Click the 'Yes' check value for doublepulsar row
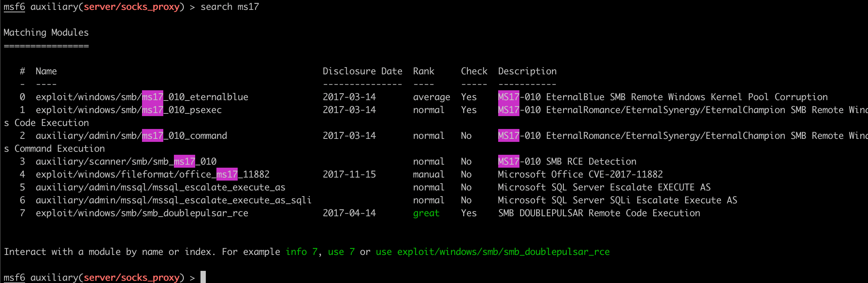 [x=469, y=213]
